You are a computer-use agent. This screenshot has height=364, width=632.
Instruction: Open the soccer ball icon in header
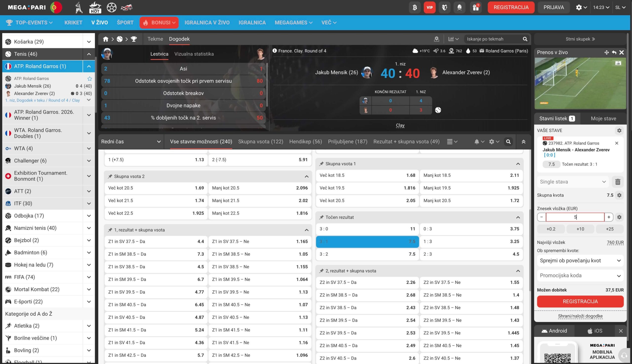click(112, 7)
